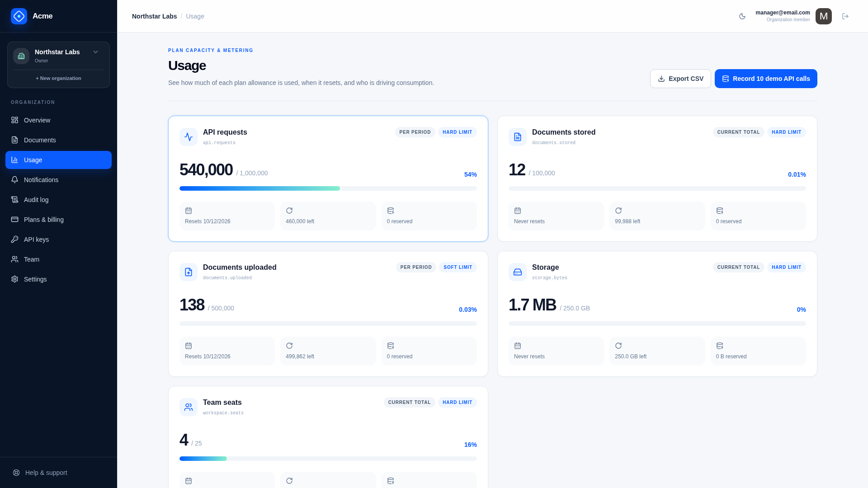Click manager@email.com account text
Image resolution: width=868 pixels, height=488 pixels.
(x=783, y=13)
